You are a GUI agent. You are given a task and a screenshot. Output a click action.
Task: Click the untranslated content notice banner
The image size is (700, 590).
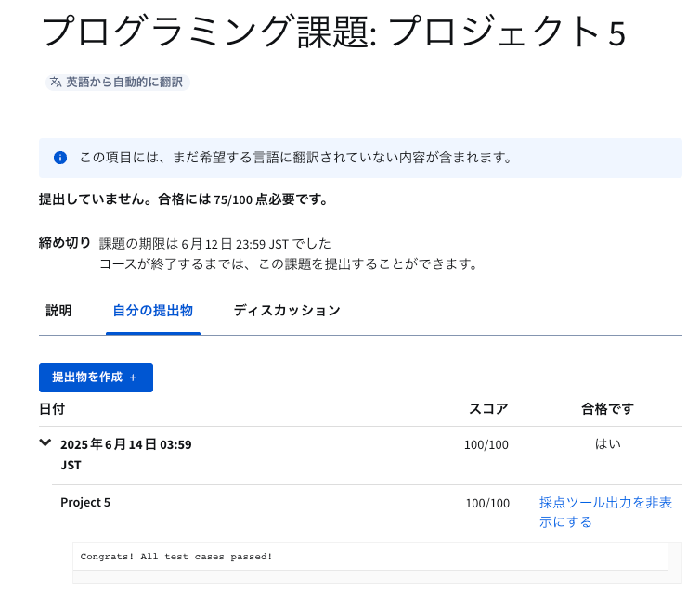(x=360, y=158)
